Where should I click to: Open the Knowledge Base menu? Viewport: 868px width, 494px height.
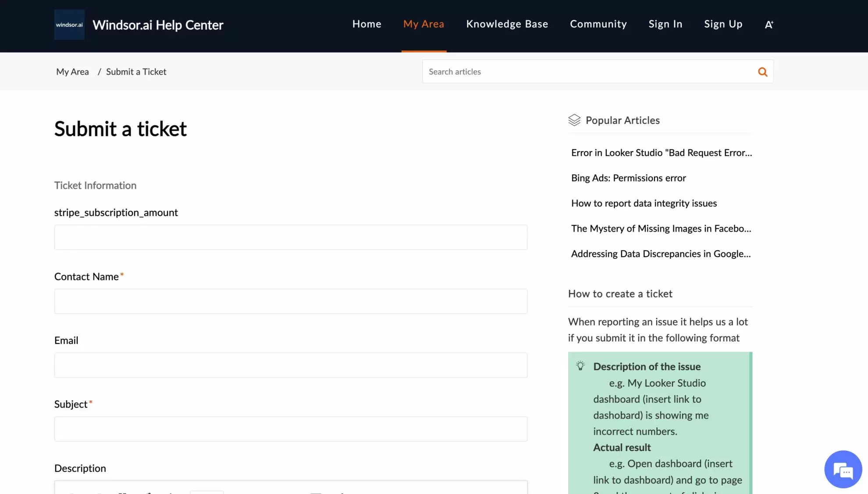507,24
